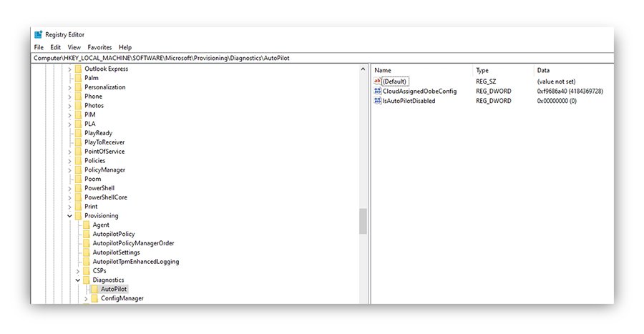
Task: Select the PlayReady folder icon
Action: coord(78,133)
